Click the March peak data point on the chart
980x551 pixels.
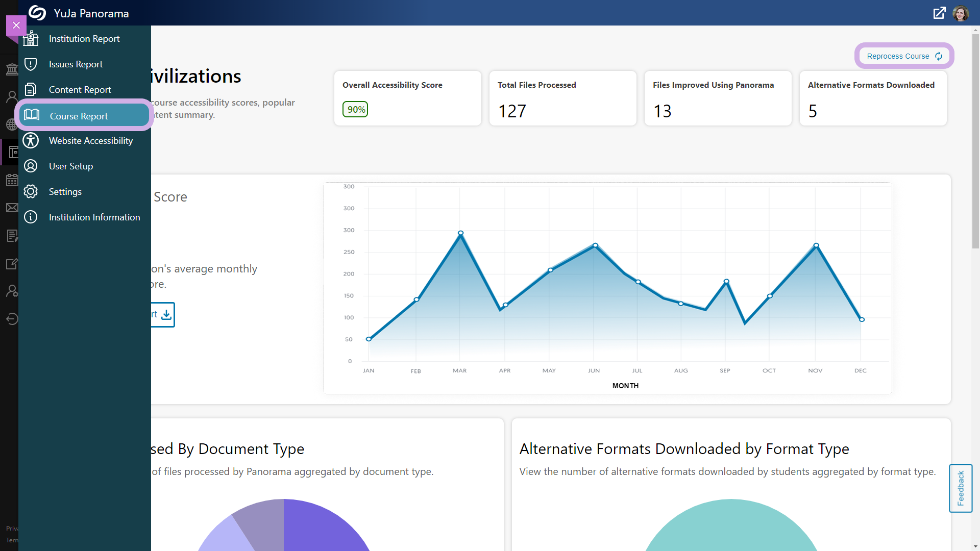coord(460,233)
